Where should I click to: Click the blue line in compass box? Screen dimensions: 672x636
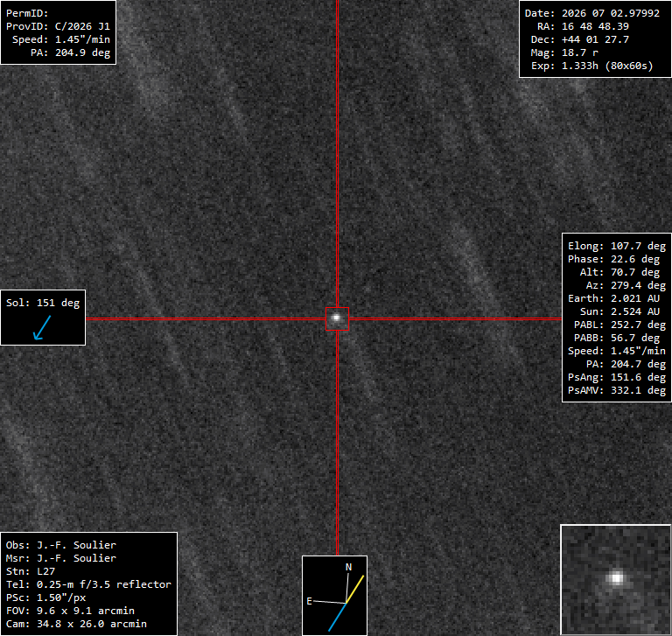click(x=337, y=617)
